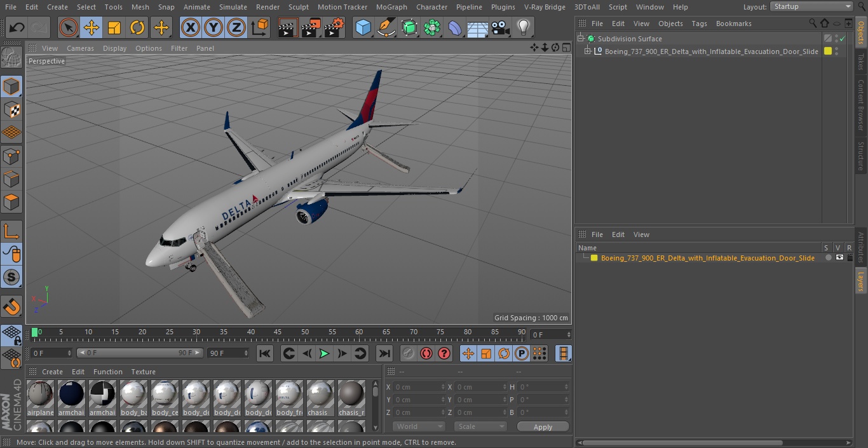Add a Subdivision Surface generator

pos(409,27)
